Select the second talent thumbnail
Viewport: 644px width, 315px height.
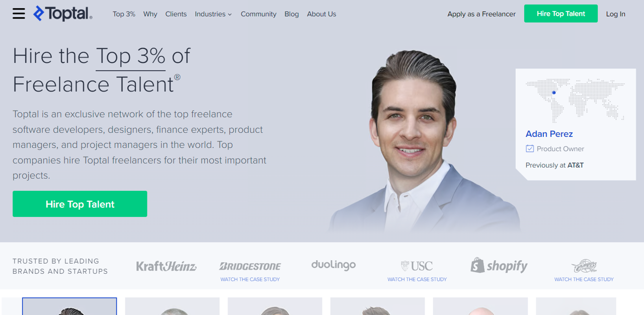pos(172,306)
